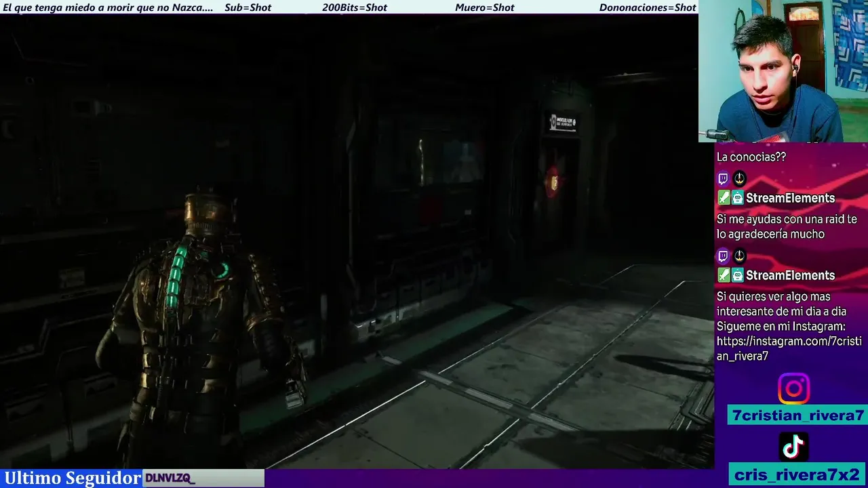The width and height of the screenshot is (868, 488).
Task: Click the "Ultimo Seguidor" label
Action: (73, 478)
